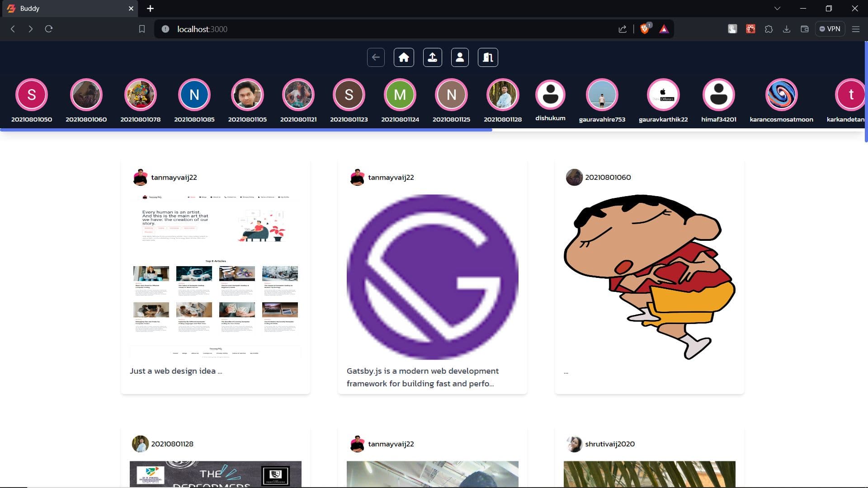The height and width of the screenshot is (488, 868).
Task: Click the stories horizontal scrollbar
Action: point(246,130)
